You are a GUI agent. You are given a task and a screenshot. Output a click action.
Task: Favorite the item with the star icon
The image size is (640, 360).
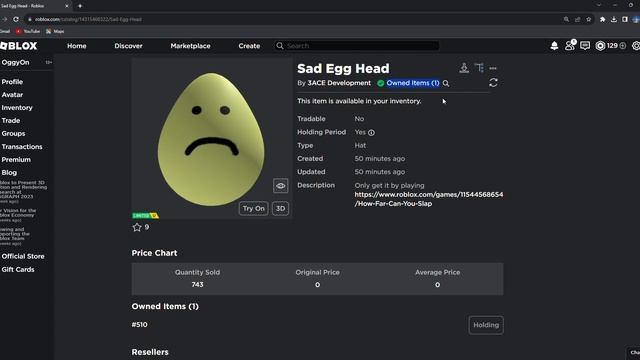(137, 227)
